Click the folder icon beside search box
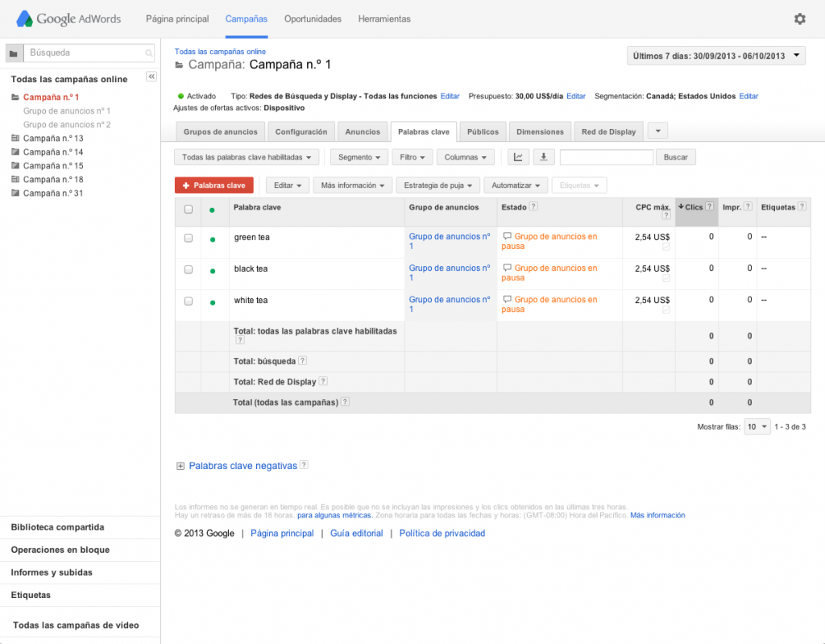The width and height of the screenshot is (825, 644). [14, 53]
